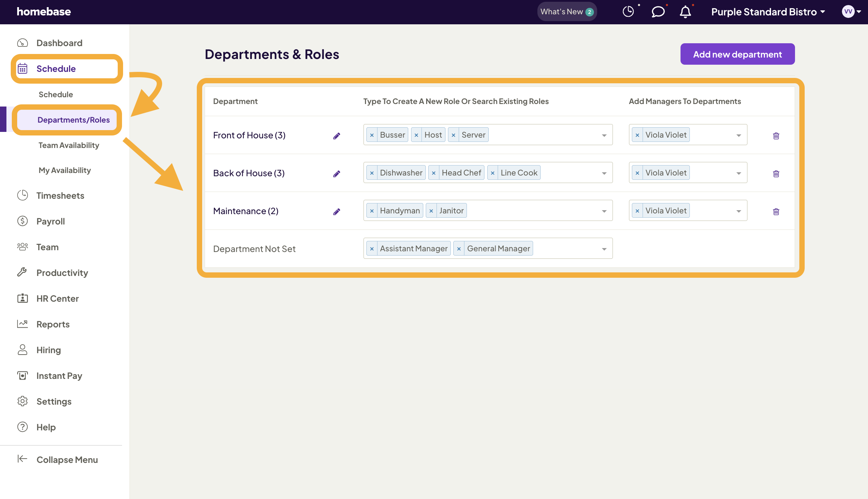Open the Team Availability page
Image resolution: width=868 pixels, height=499 pixels.
(x=69, y=145)
